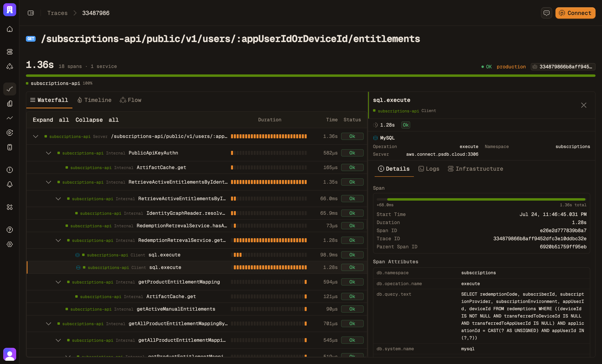Open the Infrastructure tab in span panel
Image resolution: width=602 pixels, height=364 pixels.
[x=475, y=169]
